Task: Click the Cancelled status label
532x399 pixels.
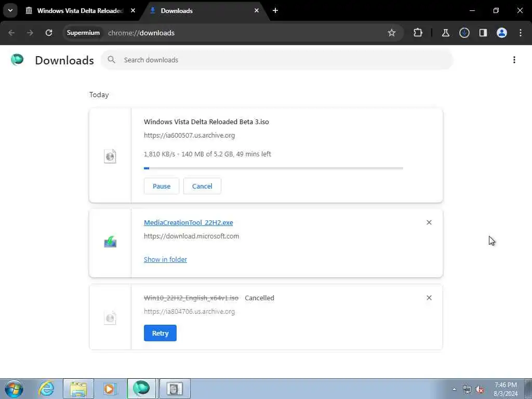Action: (259, 298)
